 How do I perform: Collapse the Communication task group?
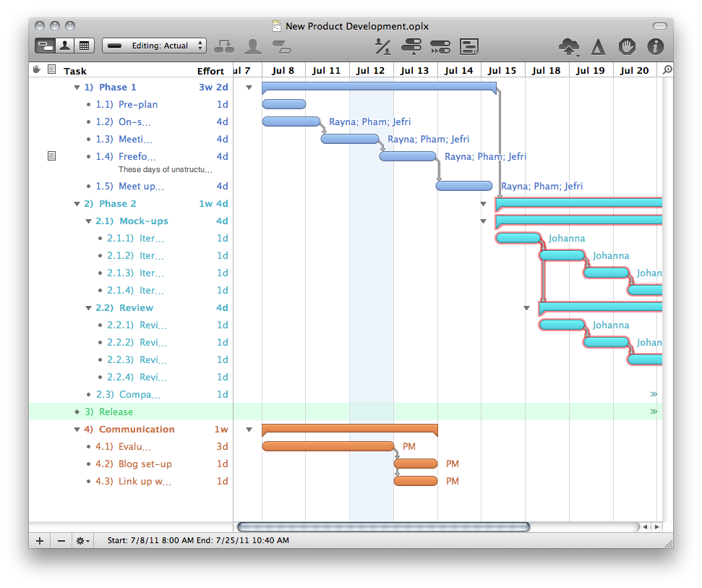click(x=77, y=430)
